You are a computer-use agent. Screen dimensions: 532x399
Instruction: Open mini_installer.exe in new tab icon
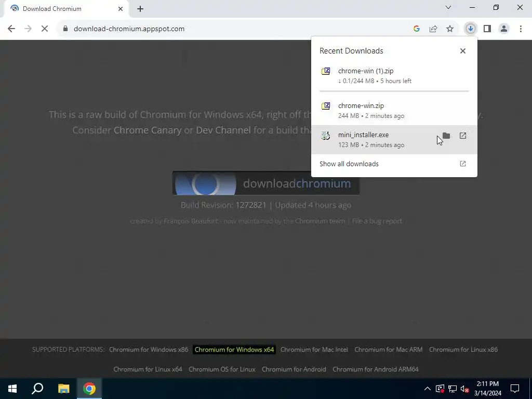coord(463,136)
